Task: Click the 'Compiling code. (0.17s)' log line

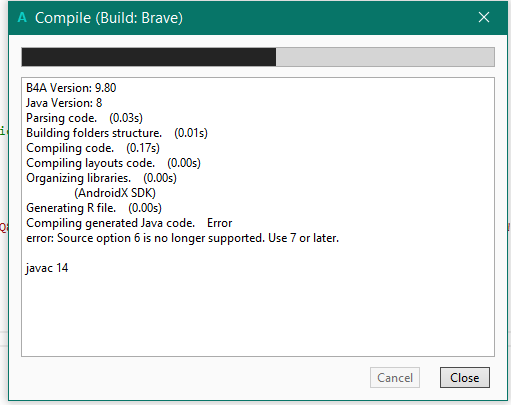Action: coord(93,148)
